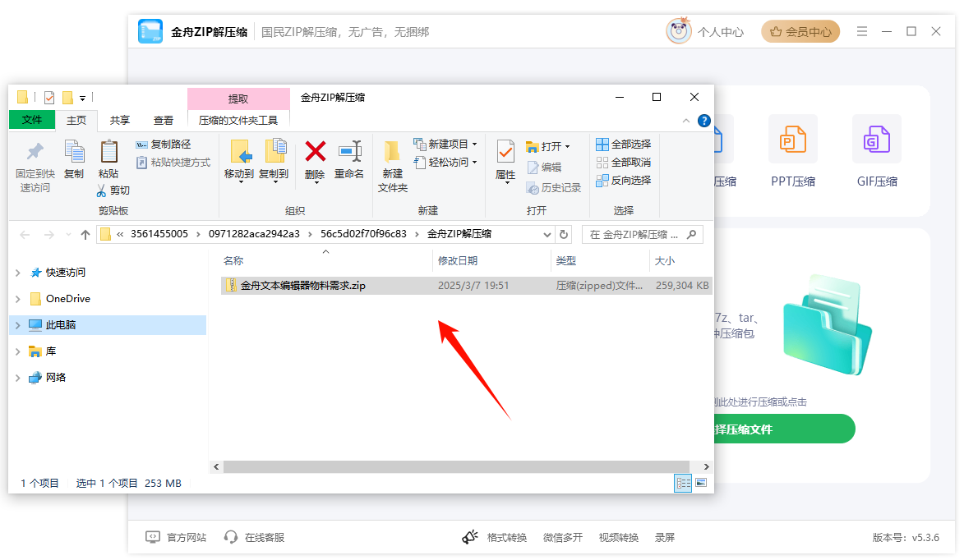Open the Easy access (轻松访问) dropdown
Image resolution: width=964 pixels, height=560 pixels.
click(x=445, y=163)
